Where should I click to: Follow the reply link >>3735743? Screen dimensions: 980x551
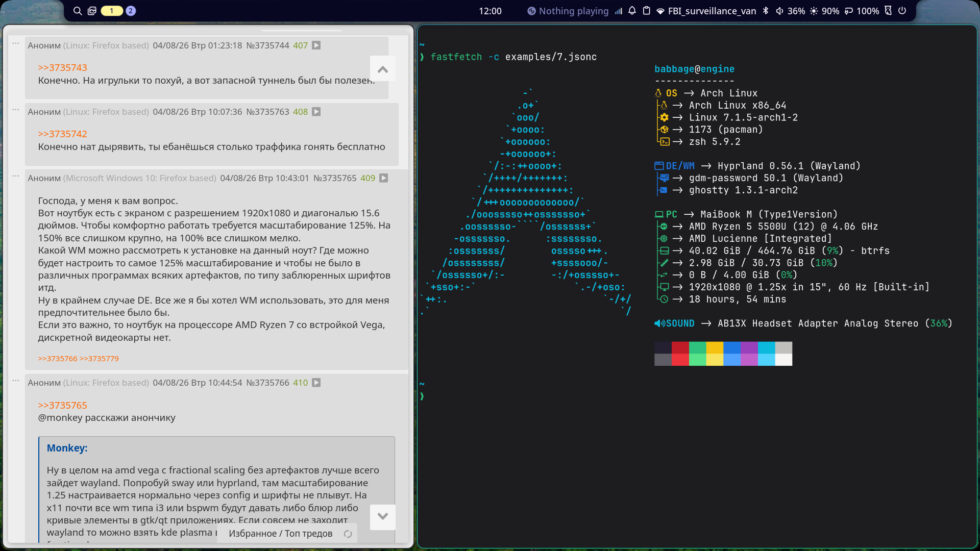click(x=62, y=67)
